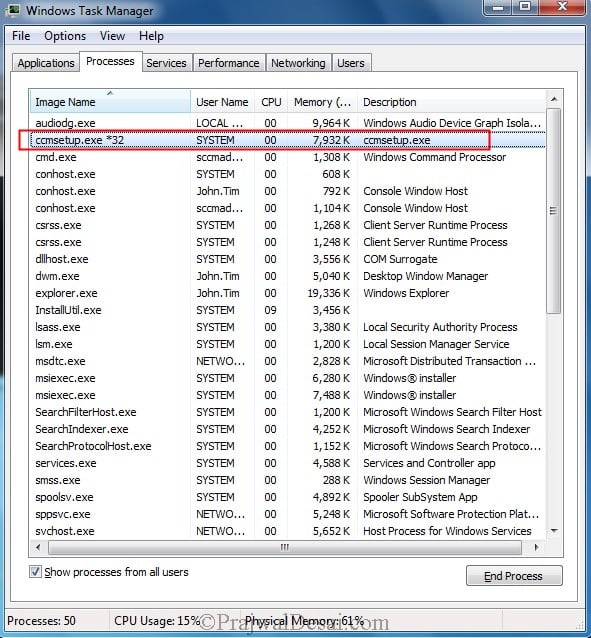Sort by User Name column header
The height and width of the screenshot is (638, 591).
pos(222,102)
